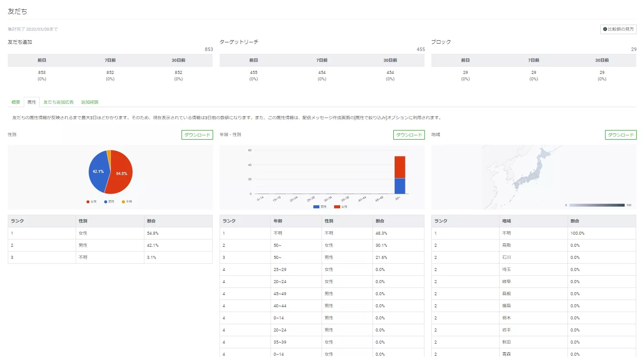The image size is (644, 357).
Task: Click the blue 男性 legend square under bar chart
Action: pos(316,207)
